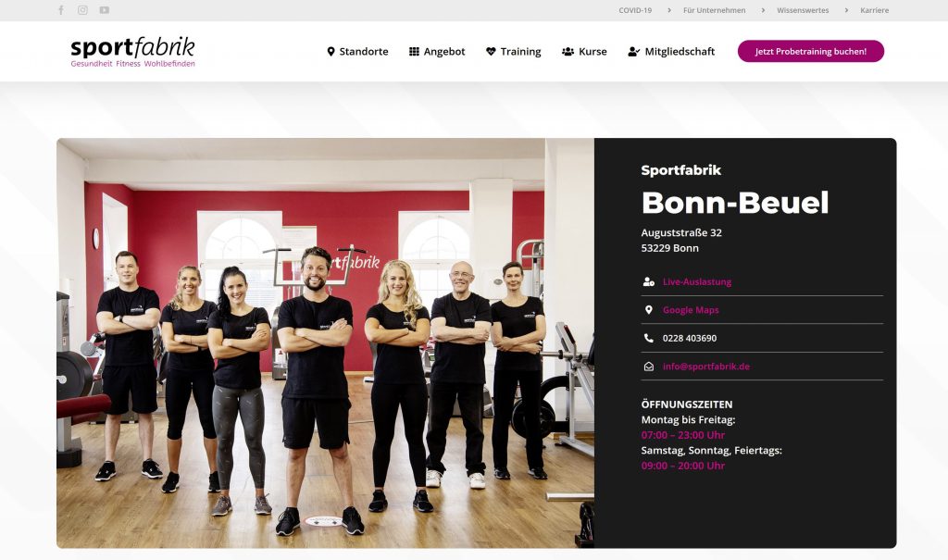Open the Angebot menu
This screenshot has width=948, height=560.
(437, 52)
